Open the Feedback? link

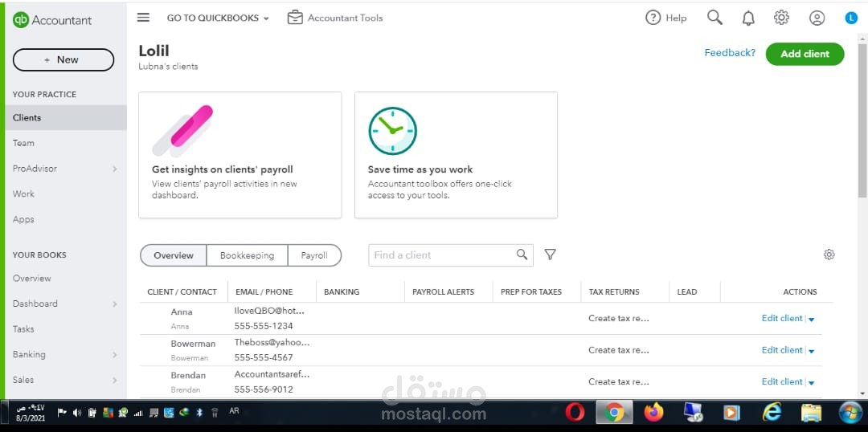pos(730,52)
